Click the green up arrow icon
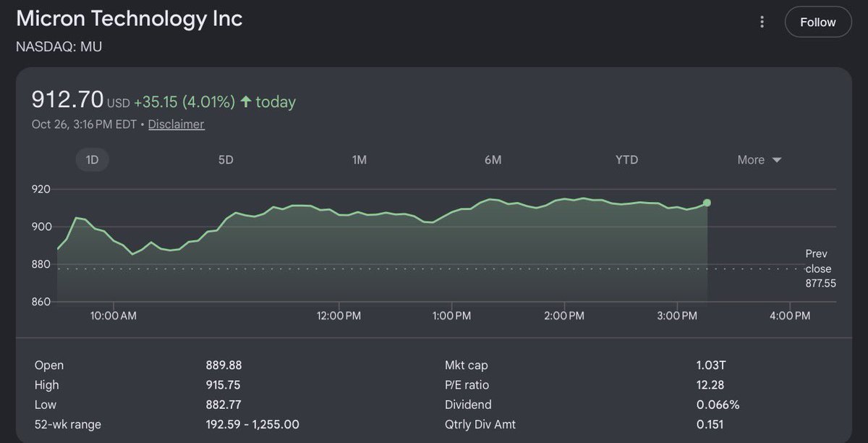This screenshot has height=443, width=868. tap(246, 102)
